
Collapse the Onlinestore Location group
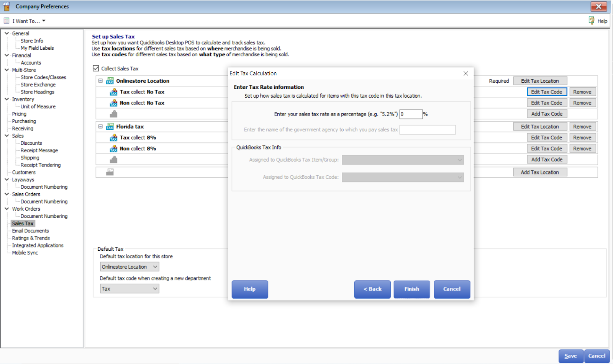click(x=100, y=81)
